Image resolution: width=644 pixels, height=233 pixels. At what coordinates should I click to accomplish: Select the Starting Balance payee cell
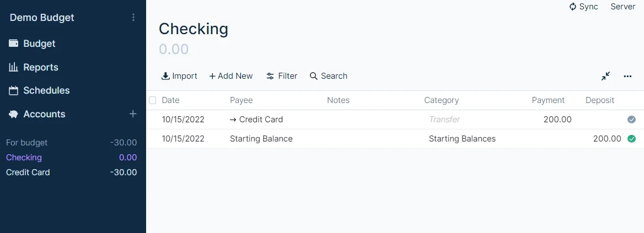(261, 139)
